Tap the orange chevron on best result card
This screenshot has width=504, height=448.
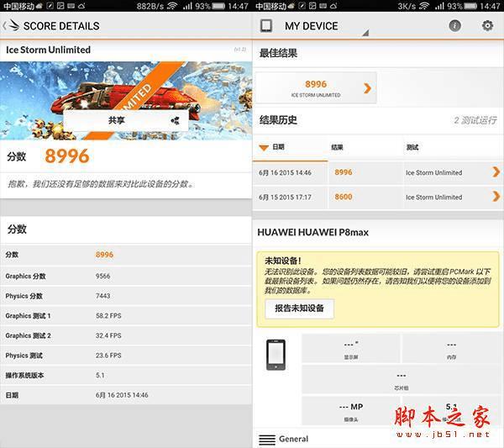pyautogui.click(x=367, y=87)
